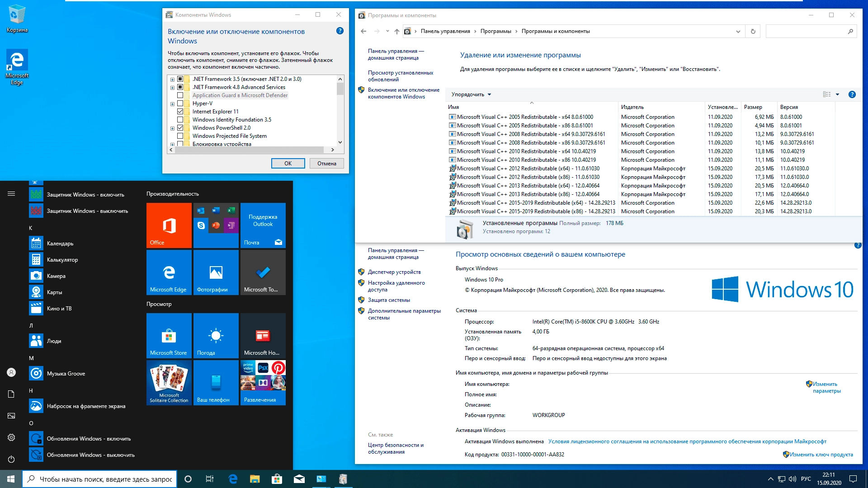The image size is (868, 488).
Task: Open Start menu settings gear
Action: pos(11,437)
